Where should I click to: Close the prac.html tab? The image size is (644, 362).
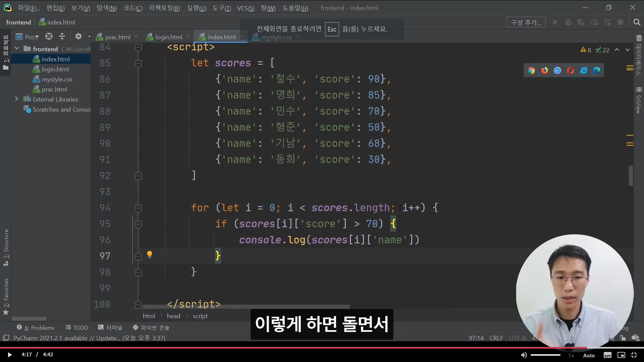click(x=136, y=36)
